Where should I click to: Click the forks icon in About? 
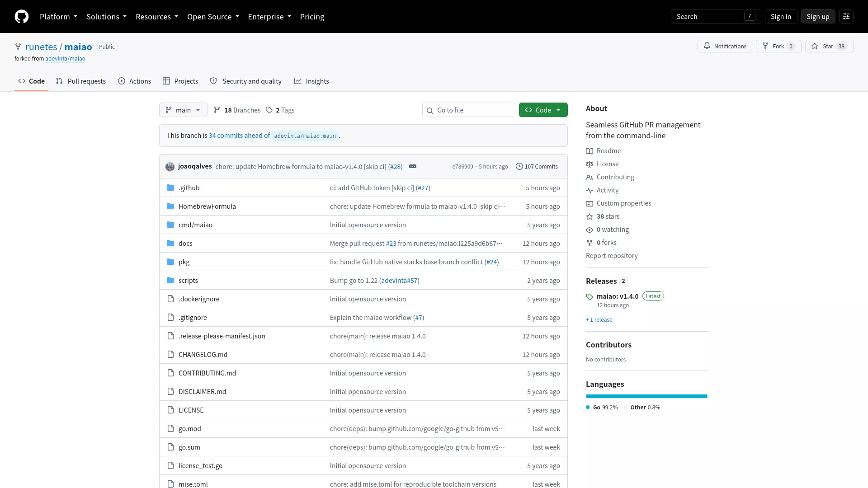click(x=590, y=243)
